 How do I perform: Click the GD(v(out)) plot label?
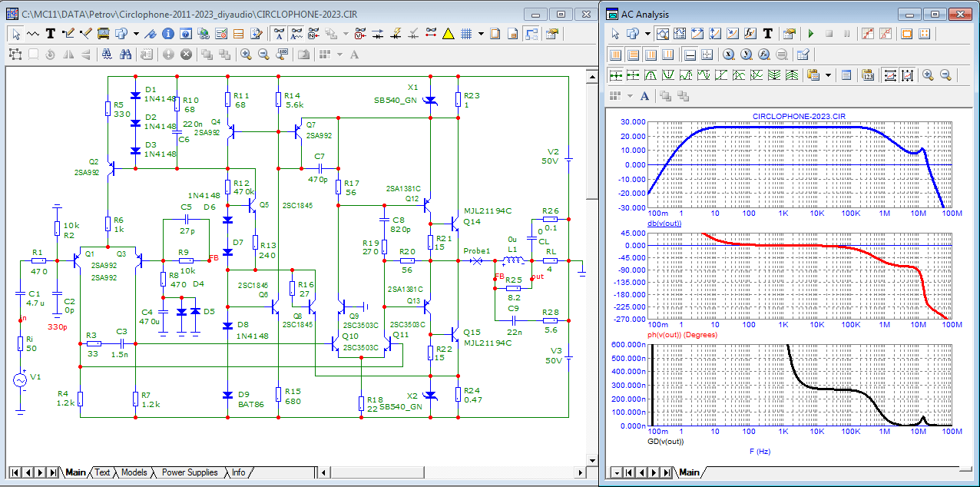(x=667, y=442)
